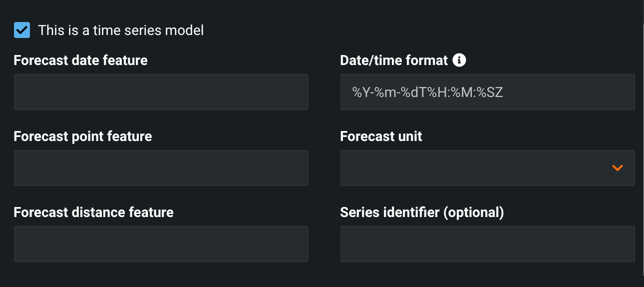This screenshot has height=287, width=644.
Task: Click the 'This is a time series model' label
Action: tap(121, 30)
